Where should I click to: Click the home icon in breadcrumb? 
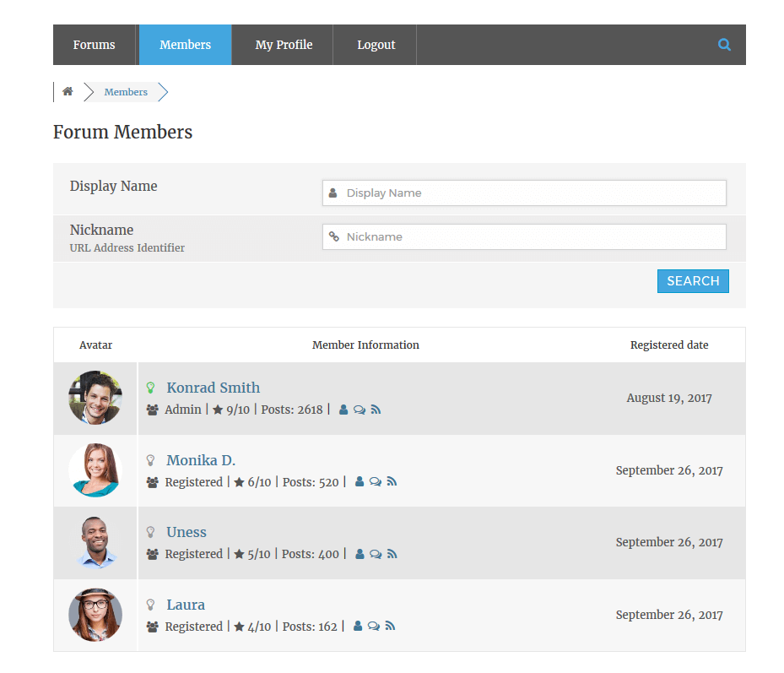[68, 92]
